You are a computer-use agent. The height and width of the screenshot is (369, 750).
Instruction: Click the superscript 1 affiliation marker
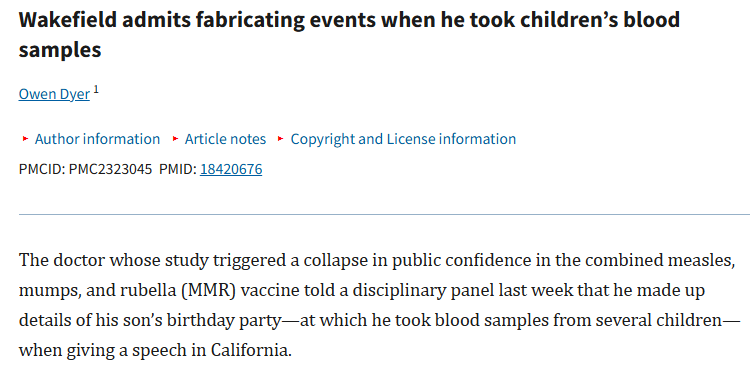96,89
